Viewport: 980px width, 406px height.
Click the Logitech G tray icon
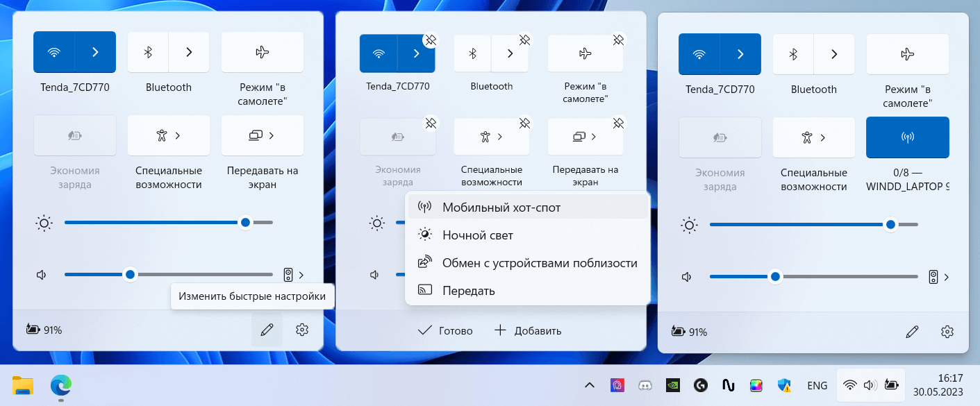(701, 385)
